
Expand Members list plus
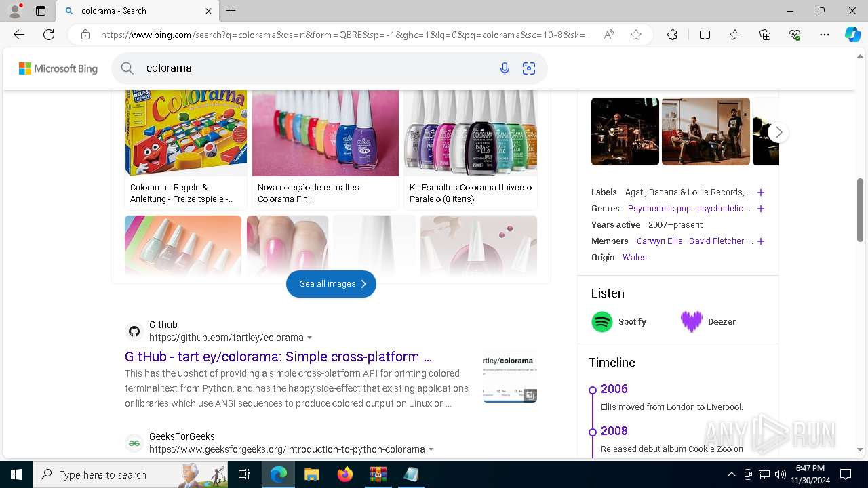(761, 241)
